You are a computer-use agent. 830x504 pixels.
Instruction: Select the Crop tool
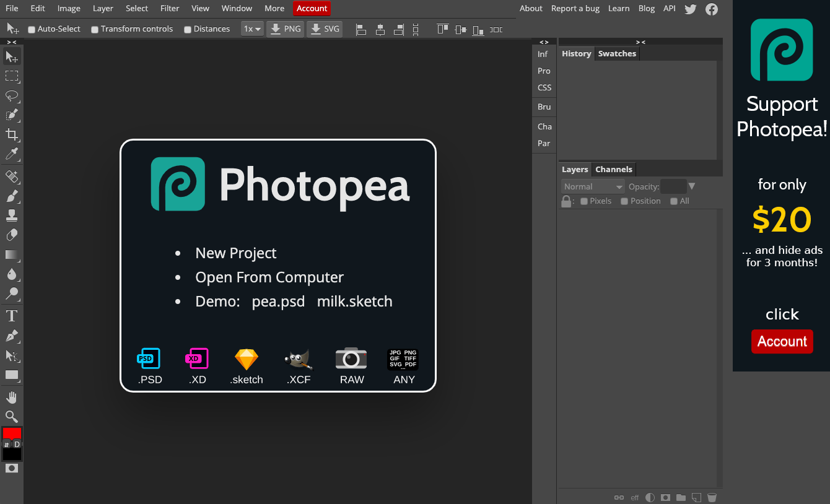(x=12, y=134)
